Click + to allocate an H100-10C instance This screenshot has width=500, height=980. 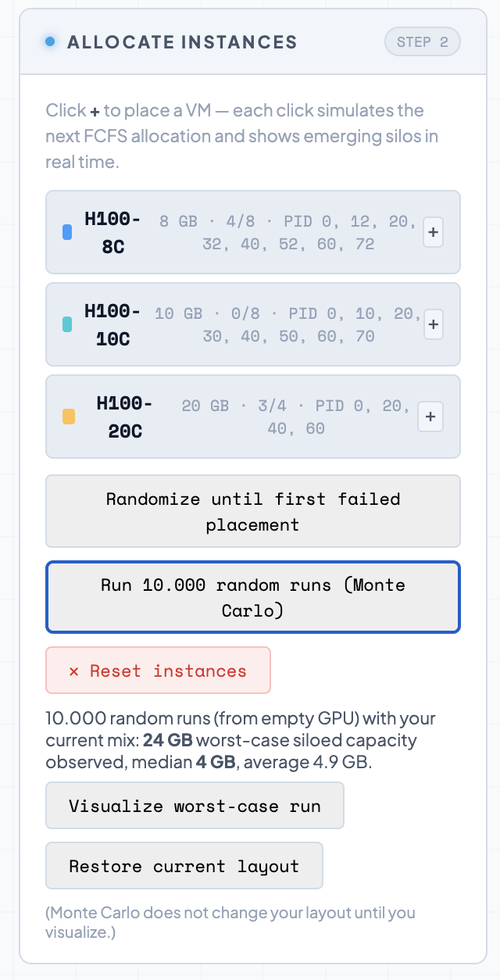433,324
